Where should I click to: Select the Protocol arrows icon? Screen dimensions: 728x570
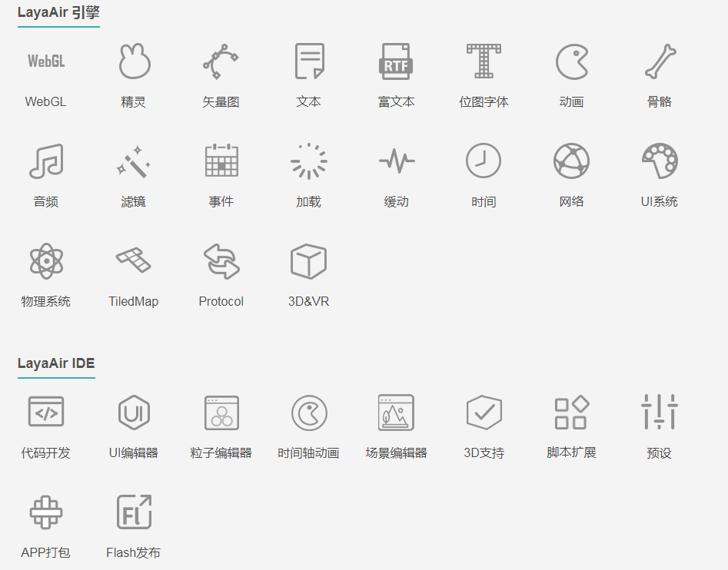pyautogui.click(x=221, y=261)
